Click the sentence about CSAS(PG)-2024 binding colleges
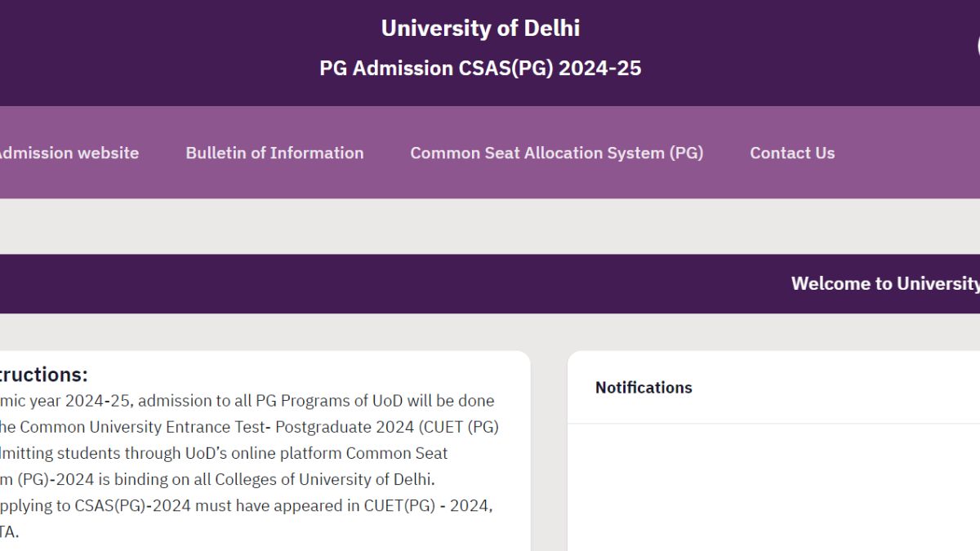Viewport: 980px width, 551px height. coord(216,479)
